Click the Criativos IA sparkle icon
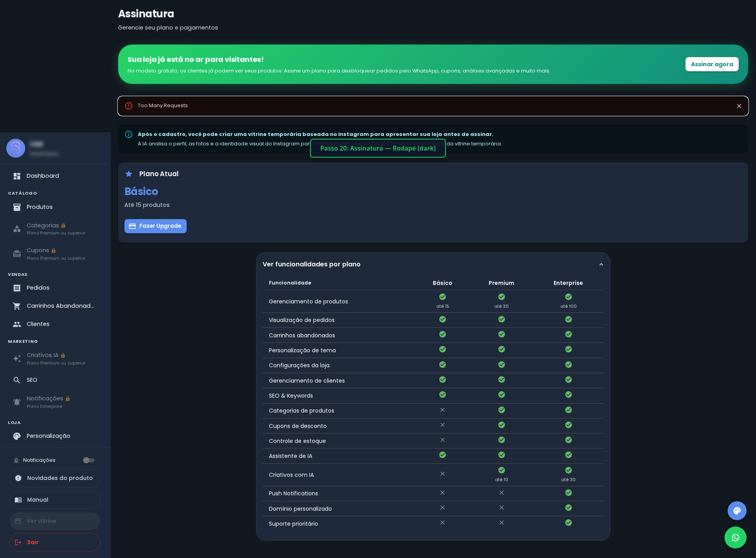 [17, 359]
